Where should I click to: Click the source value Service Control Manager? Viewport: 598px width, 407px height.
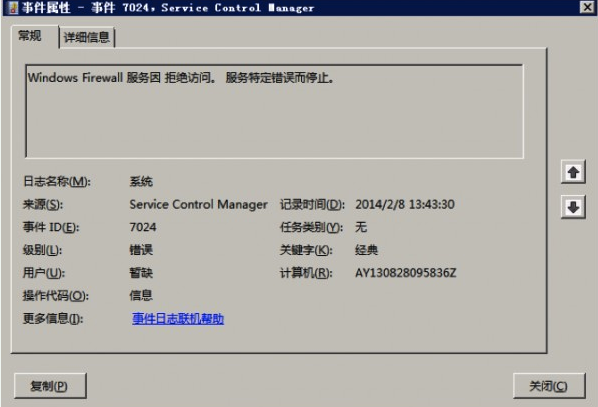tap(198, 204)
